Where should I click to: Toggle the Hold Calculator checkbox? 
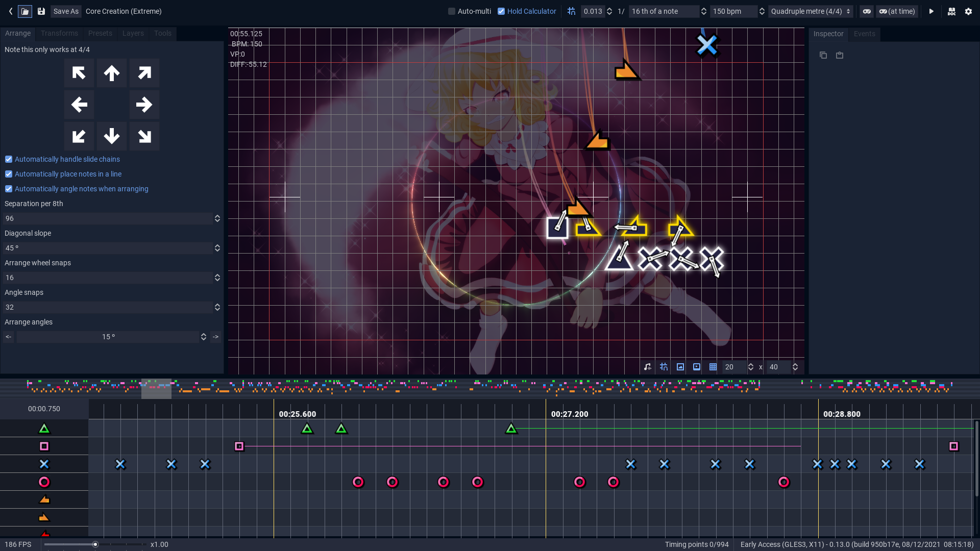click(501, 11)
